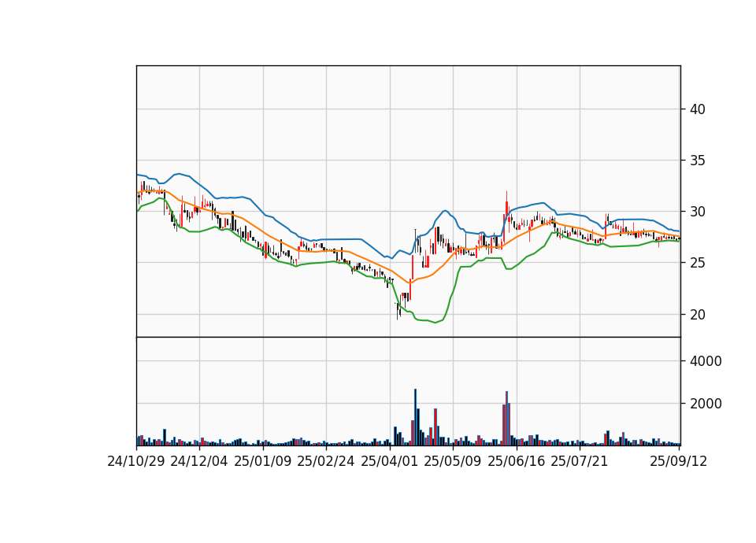Screen dimensions: 756x543
Task: Click the 24/10/29 date label
Action: pyautogui.click(x=136, y=462)
